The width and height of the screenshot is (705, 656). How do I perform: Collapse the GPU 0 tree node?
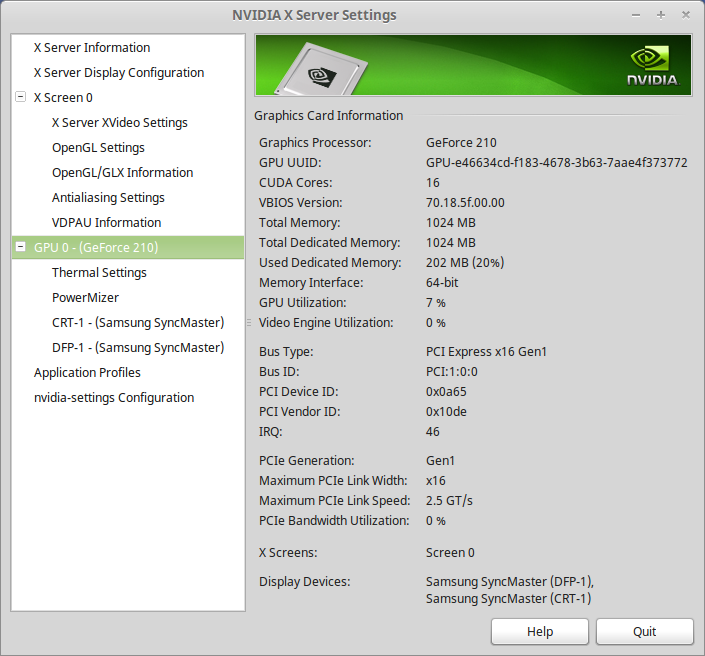tap(20, 246)
